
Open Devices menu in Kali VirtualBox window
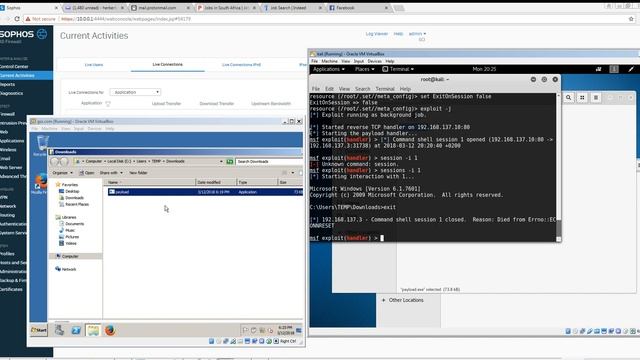374,61
